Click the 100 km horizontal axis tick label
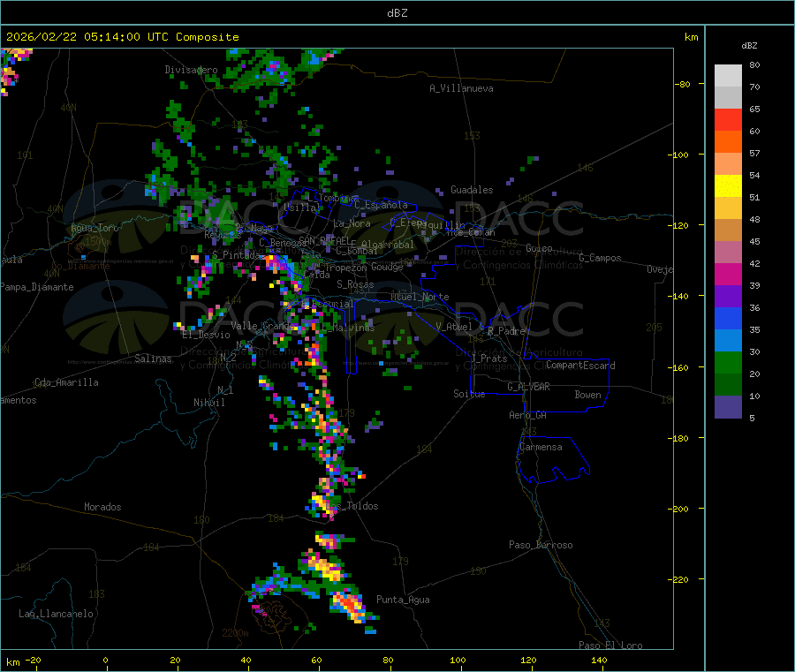 tap(458, 660)
